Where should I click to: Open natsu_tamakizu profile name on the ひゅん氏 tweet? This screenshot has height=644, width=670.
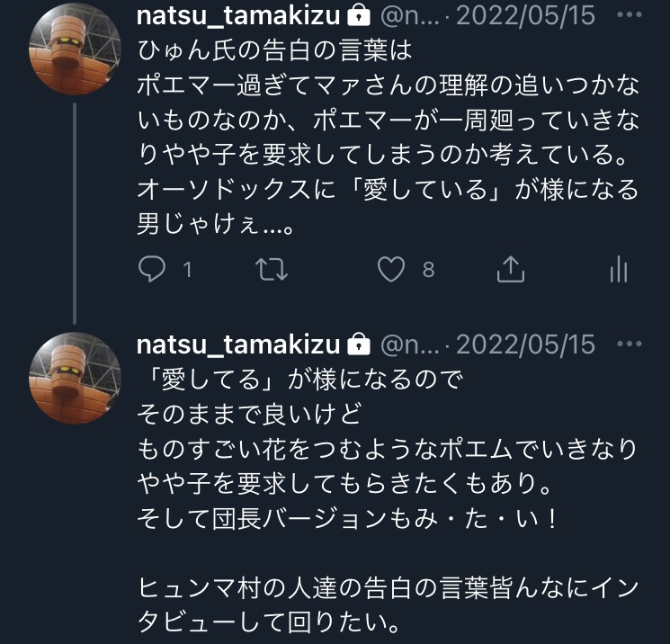(238, 15)
